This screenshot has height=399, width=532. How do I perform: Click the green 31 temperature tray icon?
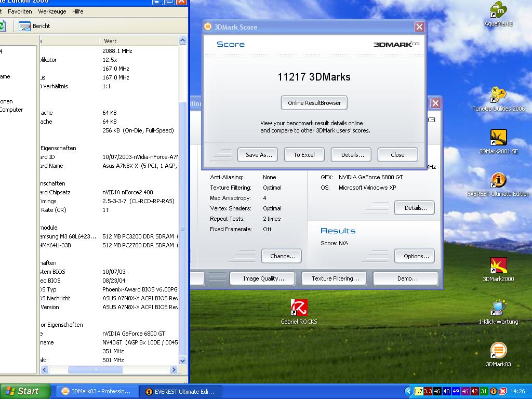coord(484,391)
